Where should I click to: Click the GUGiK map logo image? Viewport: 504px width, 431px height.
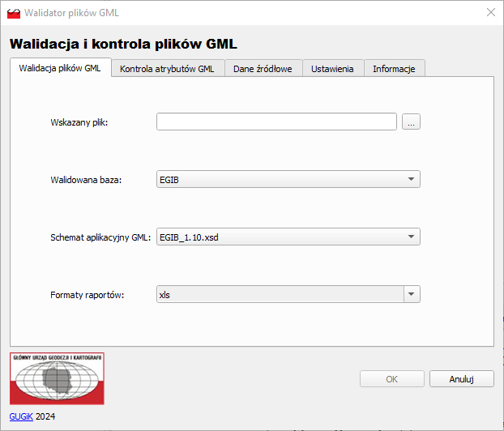tap(57, 378)
